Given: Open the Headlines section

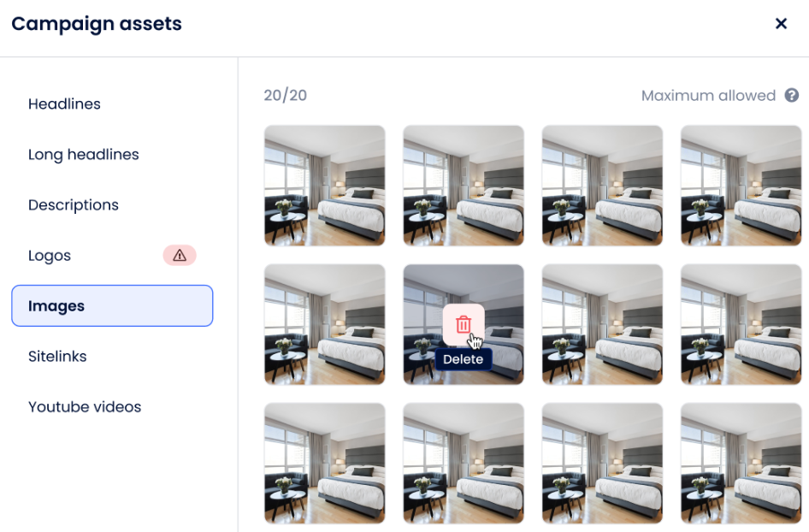Looking at the screenshot, I should click(x=64, y=104).
